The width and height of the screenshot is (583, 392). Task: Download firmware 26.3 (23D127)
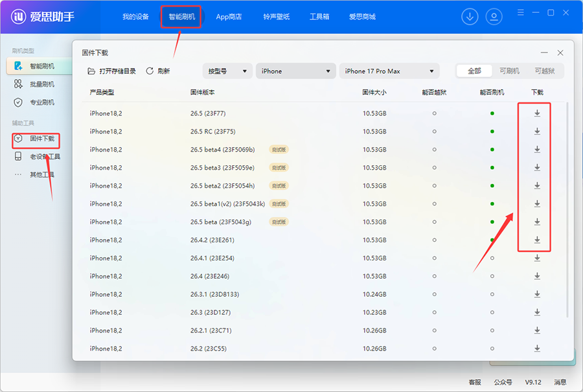(x=537, y=312)
